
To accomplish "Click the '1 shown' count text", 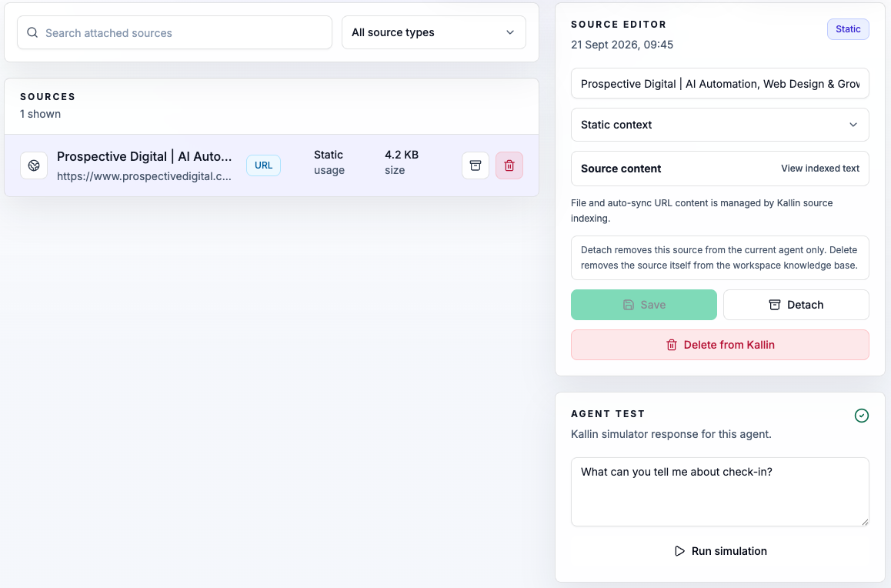I will (40, 114).
